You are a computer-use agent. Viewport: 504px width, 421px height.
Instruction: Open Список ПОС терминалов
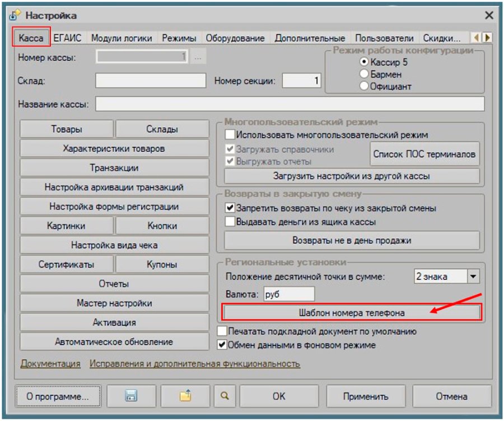424,155
